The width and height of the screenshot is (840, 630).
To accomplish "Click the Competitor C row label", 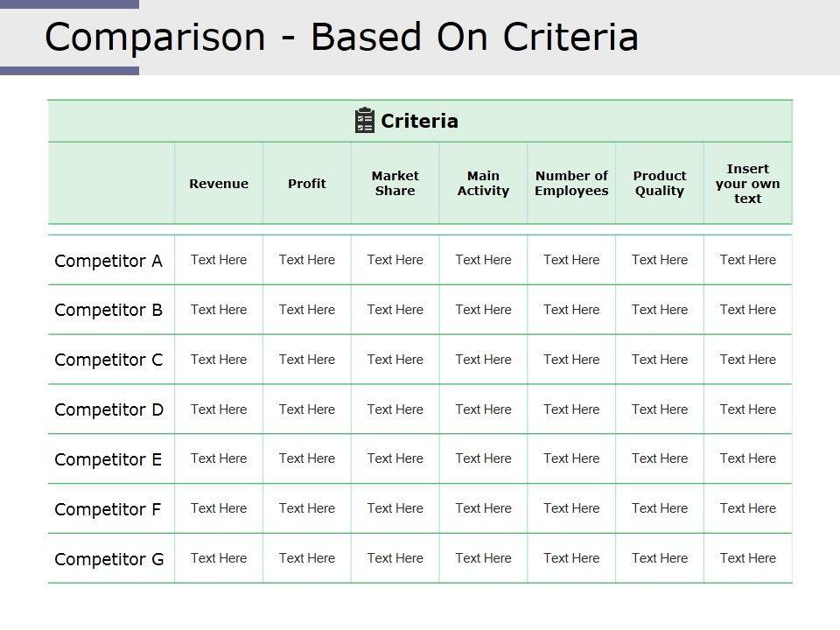I will 108,360.
